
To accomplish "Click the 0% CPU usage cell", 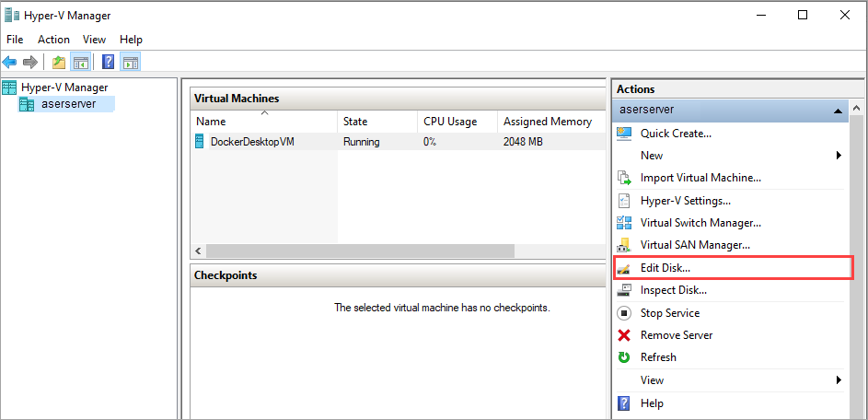I will point(430,142).
